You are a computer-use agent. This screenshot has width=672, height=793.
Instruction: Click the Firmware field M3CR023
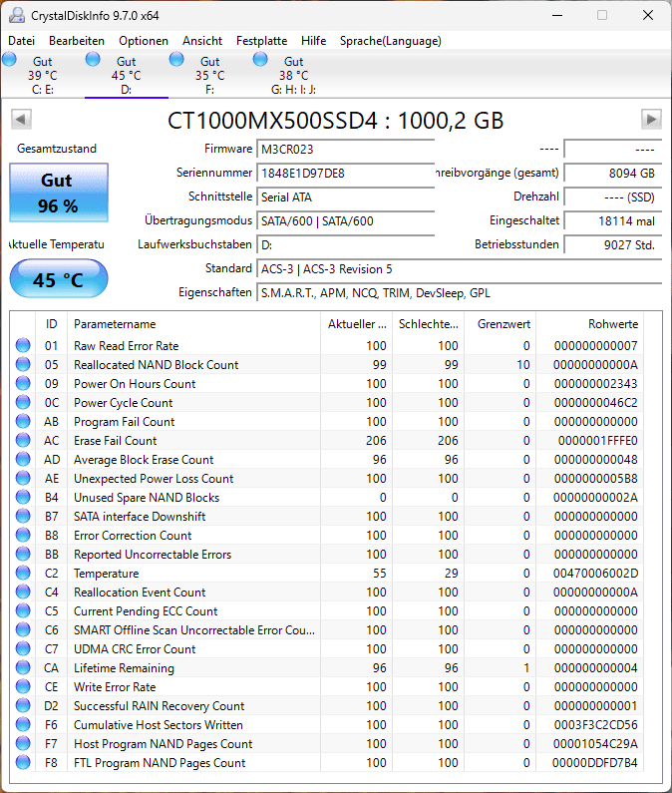tap(346, 150)
